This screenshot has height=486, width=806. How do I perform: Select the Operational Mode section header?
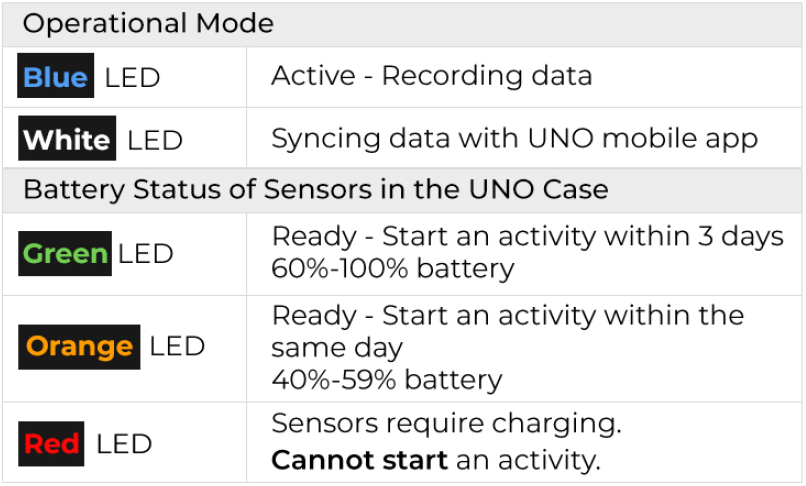click(148, 23)
